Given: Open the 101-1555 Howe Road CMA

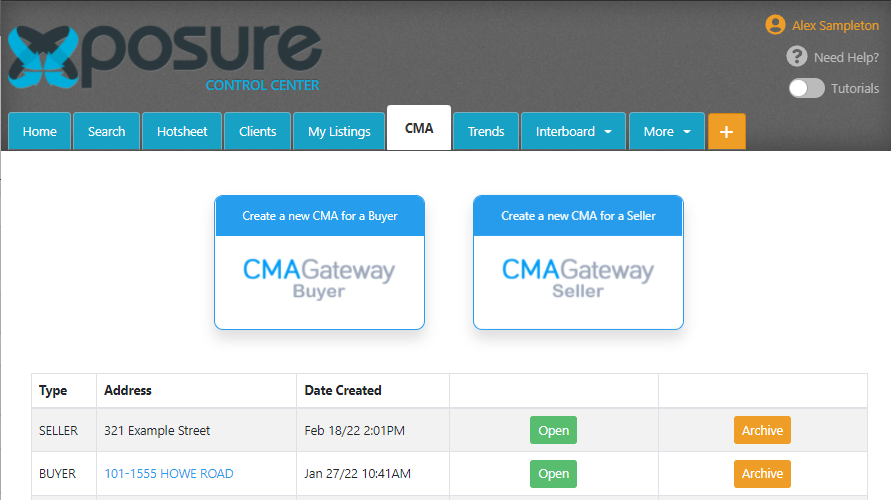Looking at the screenshot, I should tap(553, 473).
